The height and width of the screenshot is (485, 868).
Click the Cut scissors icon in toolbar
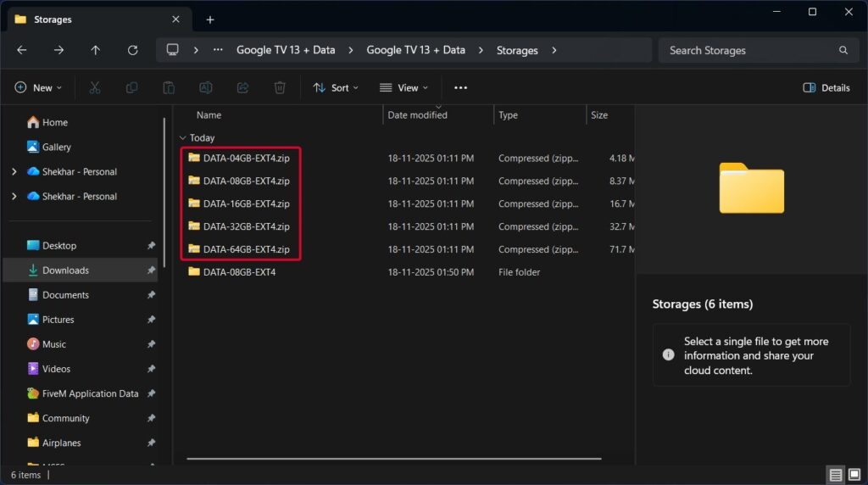point(95,87)
